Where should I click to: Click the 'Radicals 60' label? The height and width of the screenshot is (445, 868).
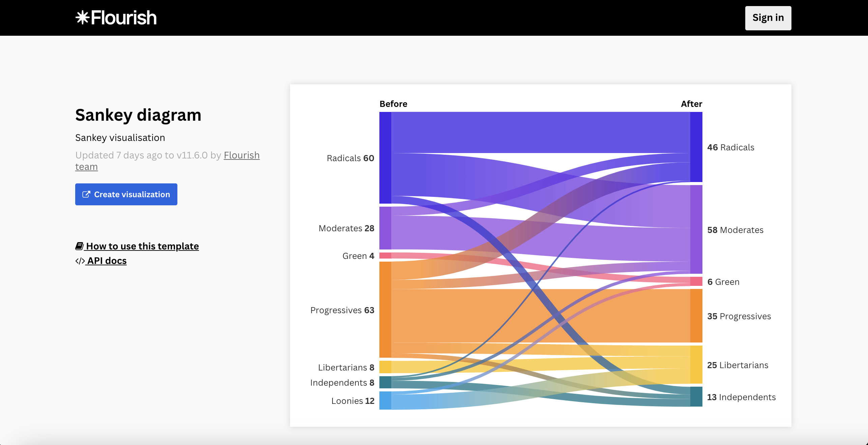point(350,158)
